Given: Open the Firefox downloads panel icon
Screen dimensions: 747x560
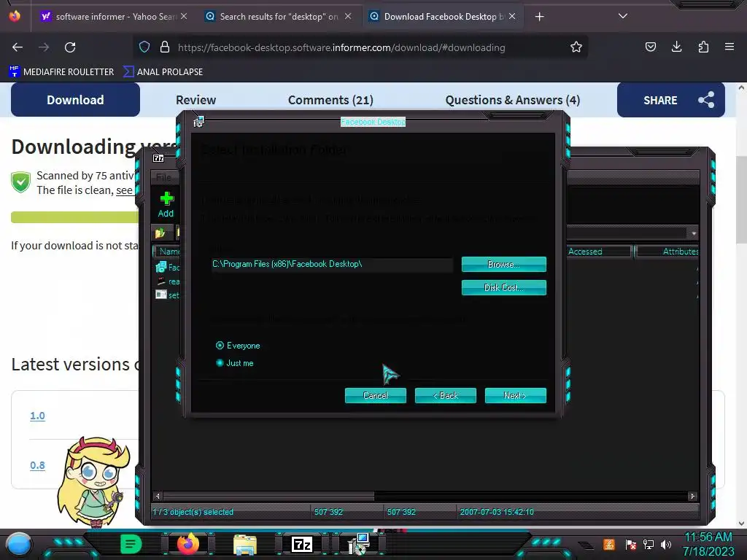Looking at the screenshot, I should 676,47.
